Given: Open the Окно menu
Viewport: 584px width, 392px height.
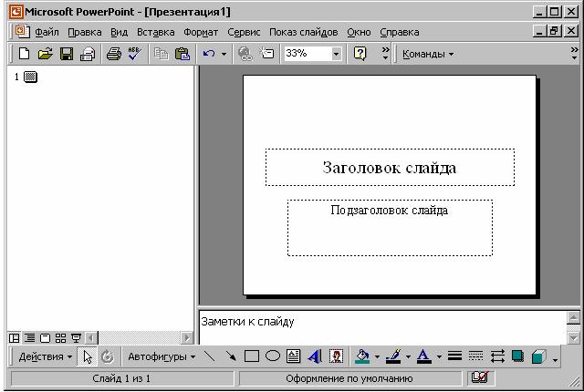Looking at the screenshot, I should click(x=359, y=32).
